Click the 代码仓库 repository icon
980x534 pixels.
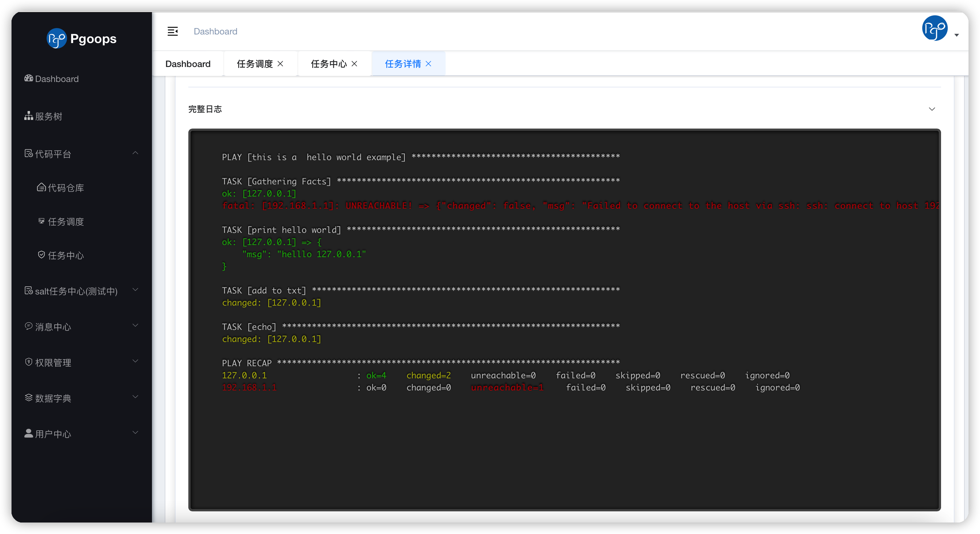41,187
